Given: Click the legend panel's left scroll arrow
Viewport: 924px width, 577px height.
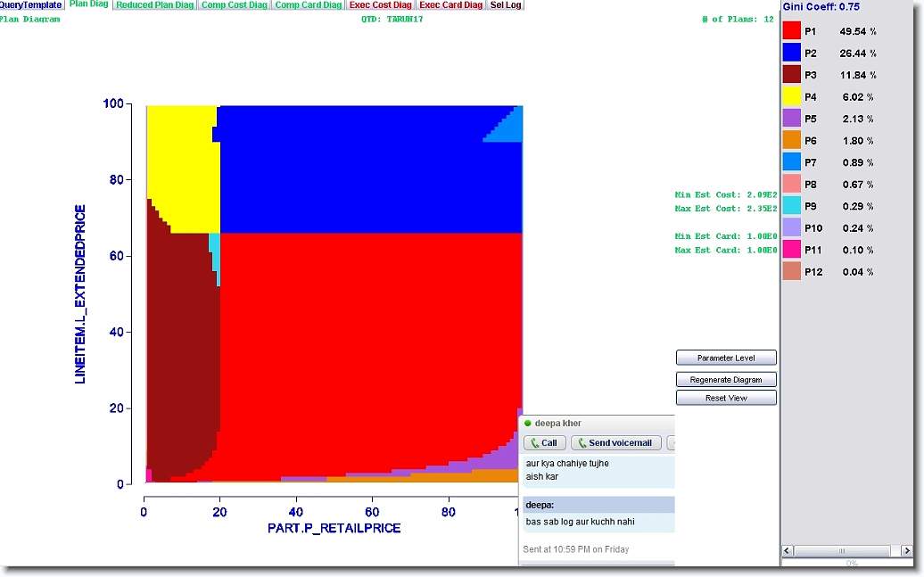Looking at the screenshot, I should click(787, 551).
